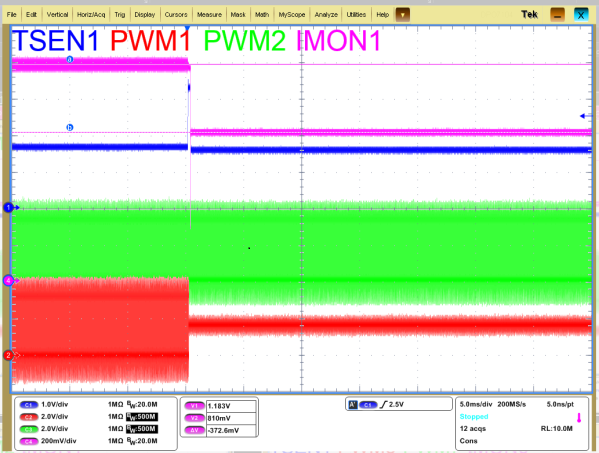Open the Vertical menu

coord(57,15)
